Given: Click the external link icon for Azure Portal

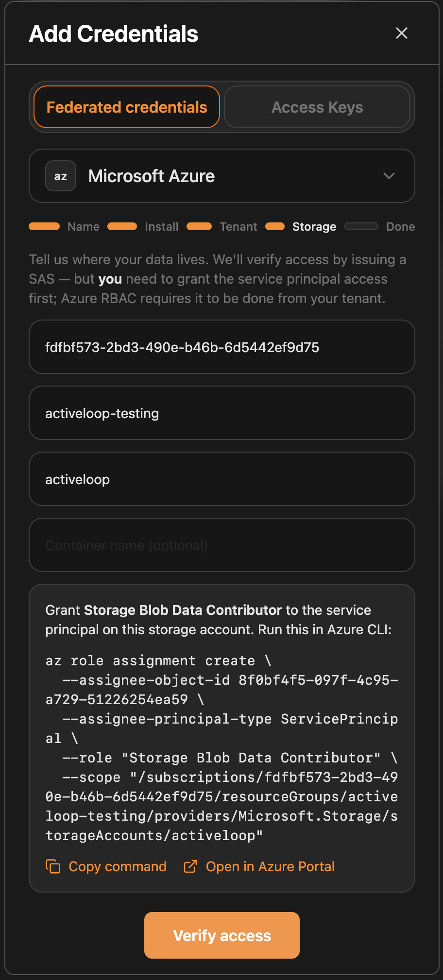Looking at the screenshot, I should click(190, 866).
